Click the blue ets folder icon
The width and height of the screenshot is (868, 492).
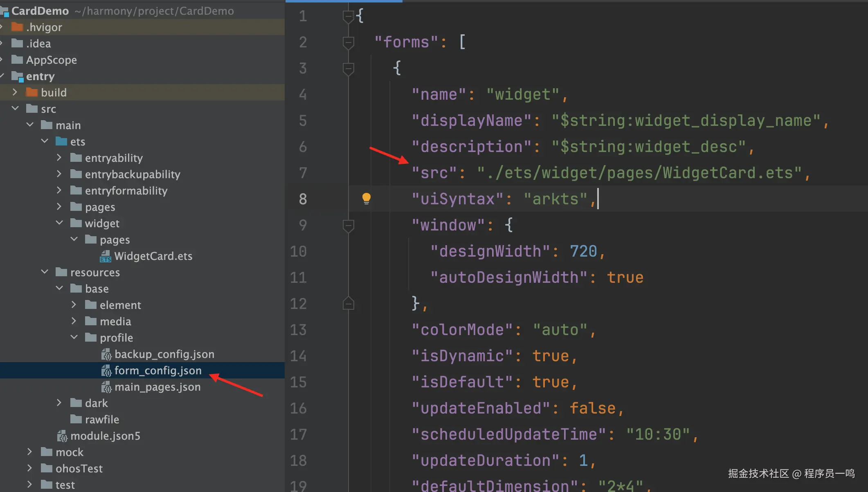tap(61, 141)
